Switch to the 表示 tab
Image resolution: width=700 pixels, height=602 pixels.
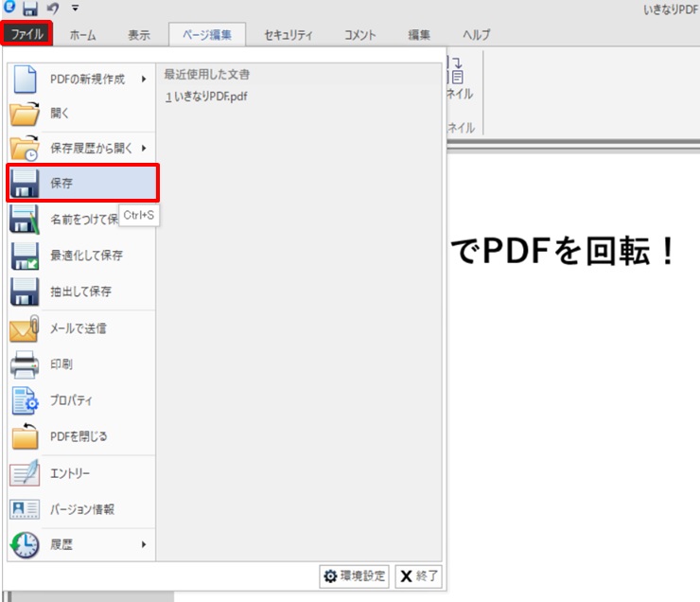(x=139, y=35)
